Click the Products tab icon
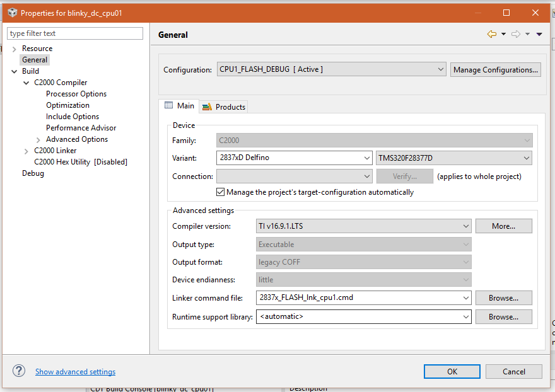This screenshot has height=392, width=555. pyautogui.click(x=207, y=107)
